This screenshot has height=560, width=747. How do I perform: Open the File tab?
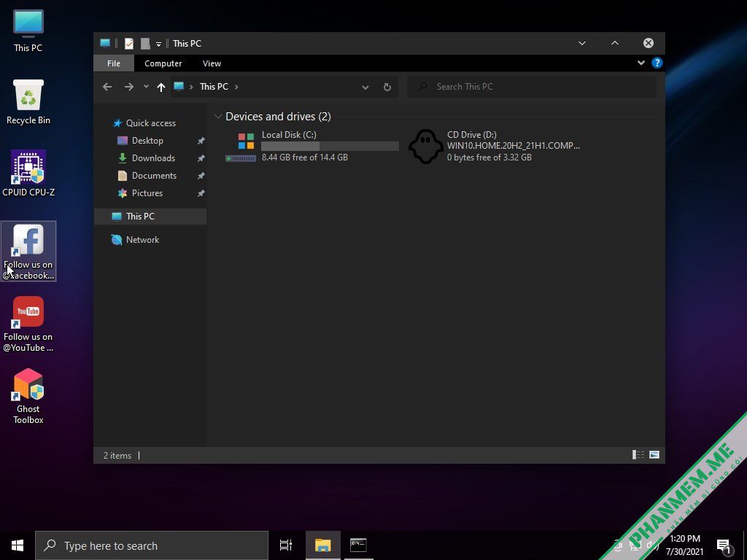click(113, 63)
